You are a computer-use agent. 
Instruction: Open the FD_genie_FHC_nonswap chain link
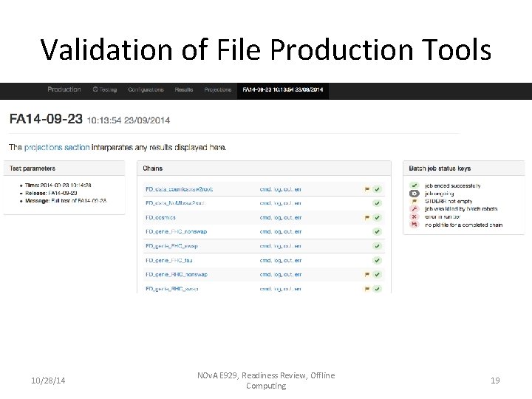176,232
